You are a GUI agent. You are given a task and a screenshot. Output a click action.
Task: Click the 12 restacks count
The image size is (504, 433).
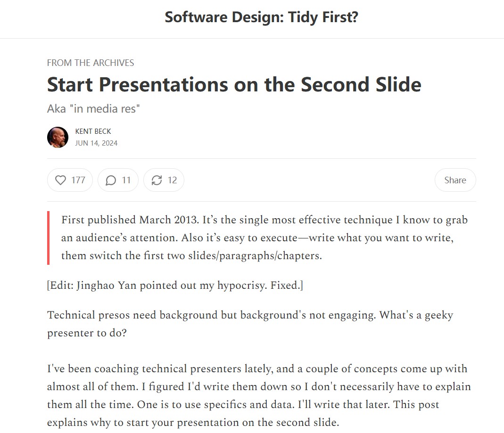(x=172, y=180)
